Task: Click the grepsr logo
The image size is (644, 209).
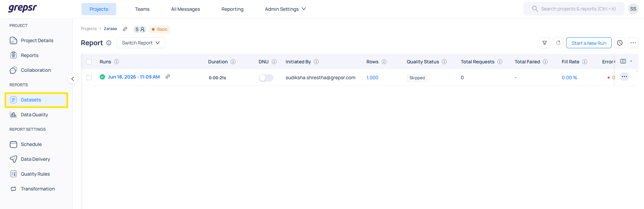Action: pos(22,8)
